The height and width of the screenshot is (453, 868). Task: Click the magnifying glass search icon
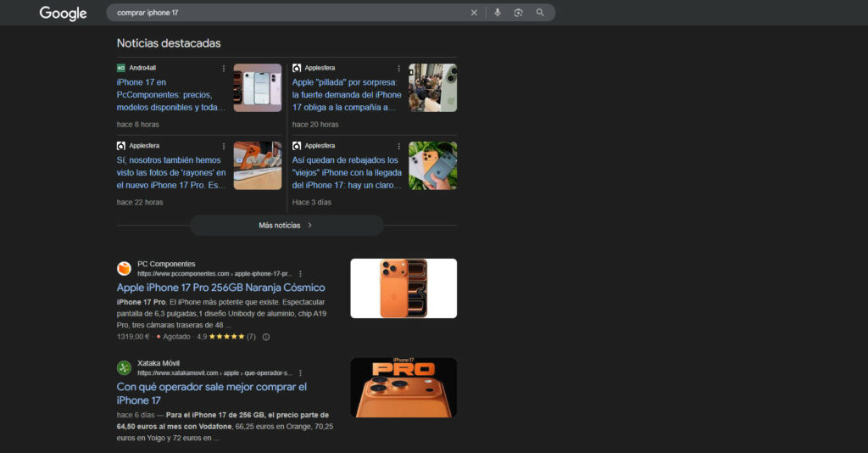pyautogui.click(x=540, y=13)
